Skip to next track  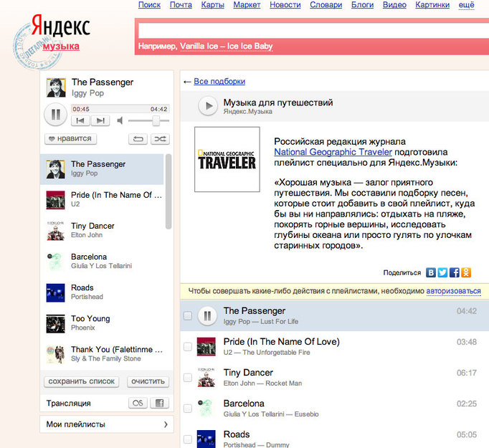click(100, 120)
